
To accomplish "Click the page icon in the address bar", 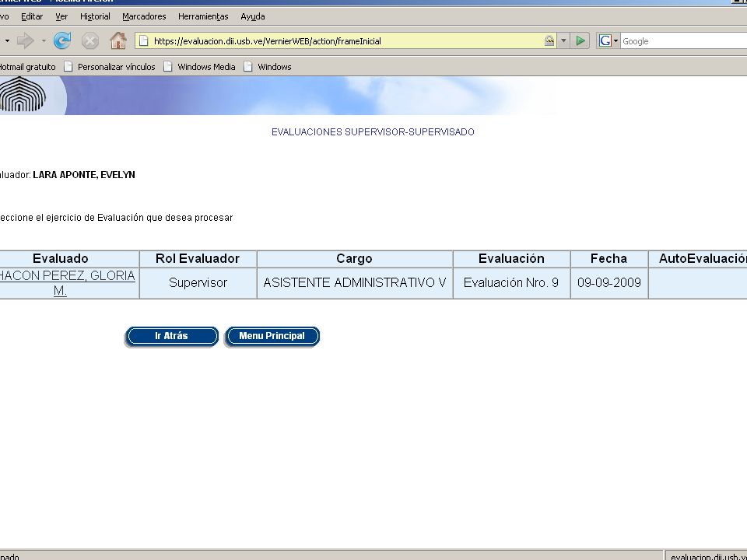I will pos(143,41).
